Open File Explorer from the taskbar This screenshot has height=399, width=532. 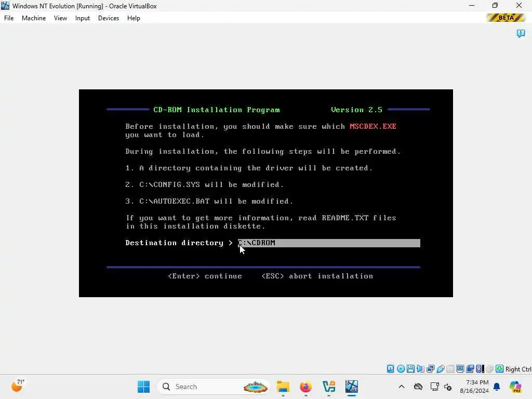coord(283,387)
